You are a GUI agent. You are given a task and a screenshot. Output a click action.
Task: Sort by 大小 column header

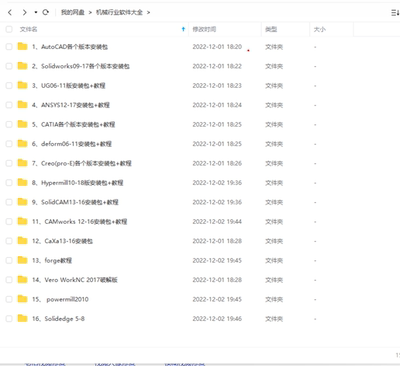tap(320, 29)
